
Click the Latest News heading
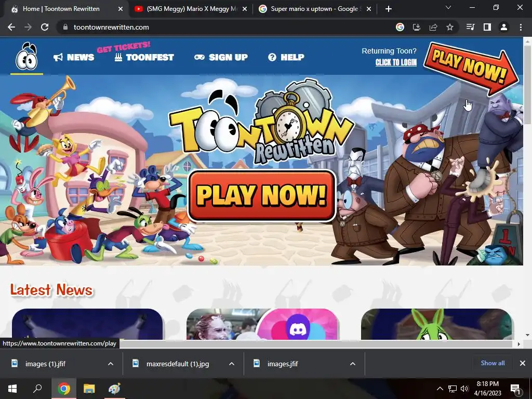tap(51, 290)
